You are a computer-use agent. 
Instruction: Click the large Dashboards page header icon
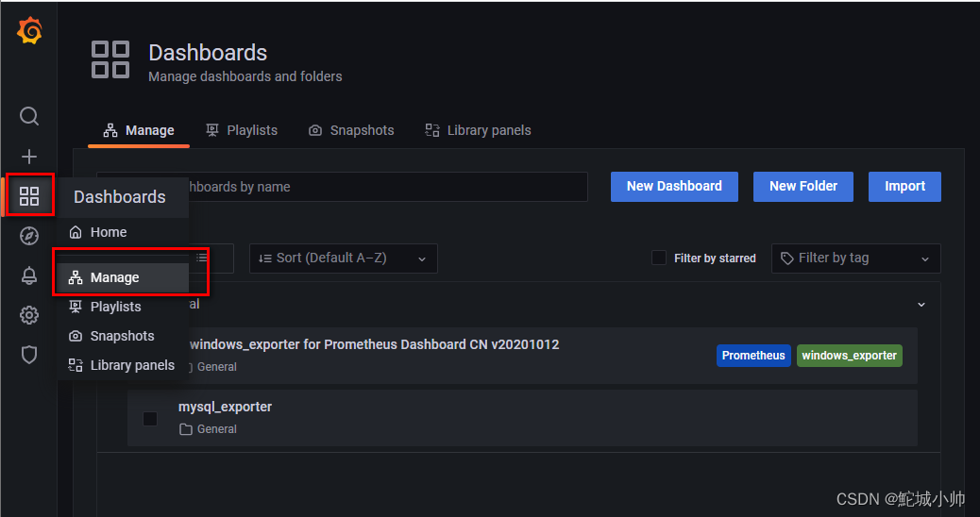[x=110, y=60]
